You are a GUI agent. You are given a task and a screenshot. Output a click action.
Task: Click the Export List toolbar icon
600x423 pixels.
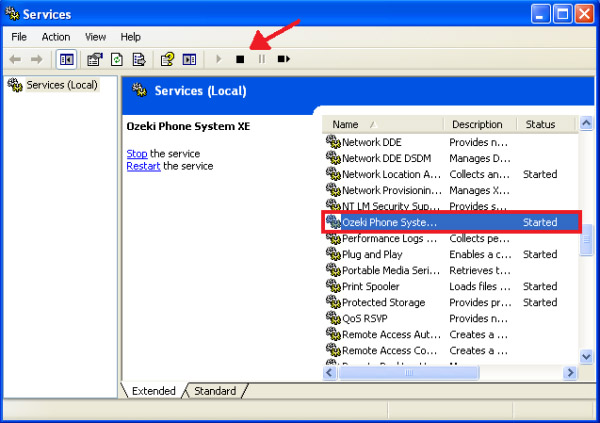pos(139,59)
